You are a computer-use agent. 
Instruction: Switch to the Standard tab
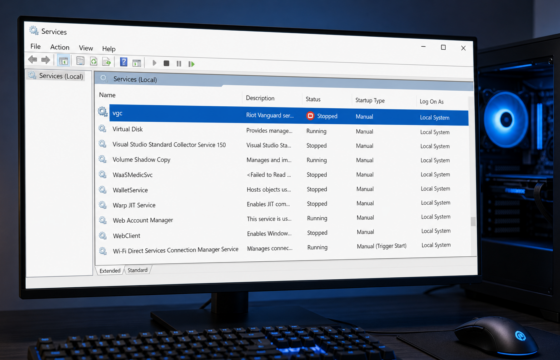(138, 270)
